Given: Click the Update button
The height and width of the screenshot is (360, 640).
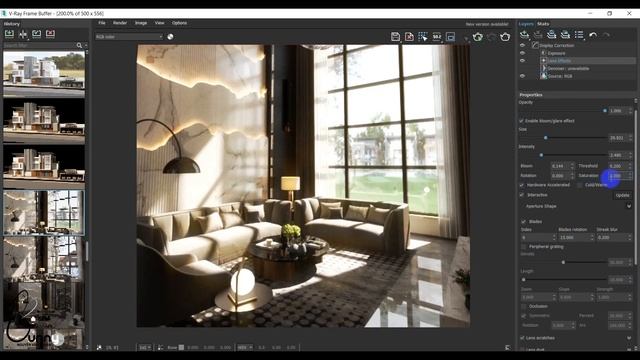Looking at the screenshot, I should pyautogui.click(x=622, y=195).
